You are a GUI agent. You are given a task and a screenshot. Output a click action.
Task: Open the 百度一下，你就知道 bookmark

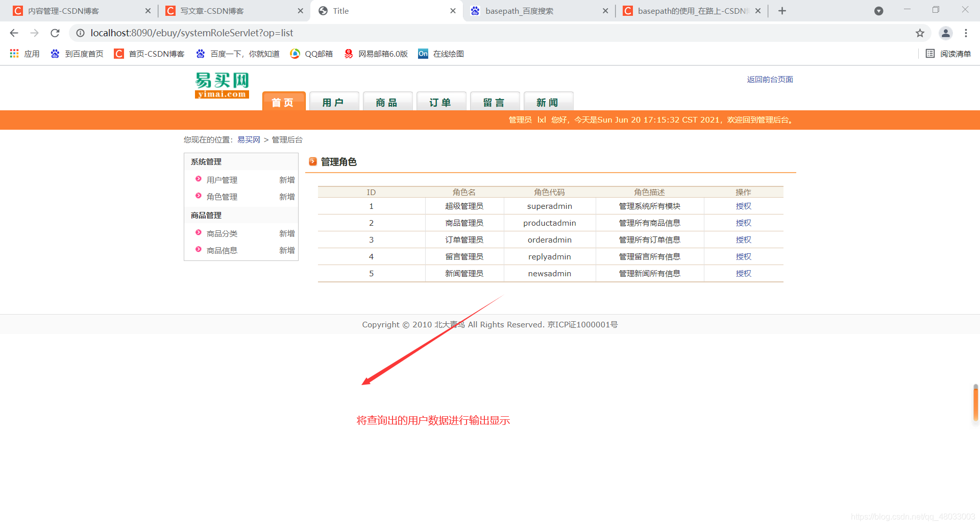tap(238, 54)
